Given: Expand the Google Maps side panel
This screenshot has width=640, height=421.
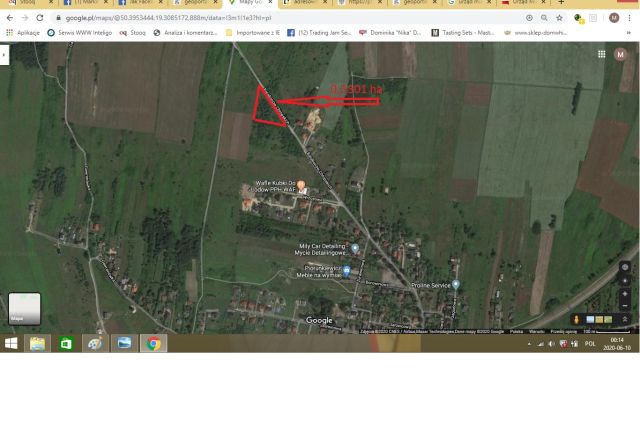Looking at the screenshot, I should (4, 54).
